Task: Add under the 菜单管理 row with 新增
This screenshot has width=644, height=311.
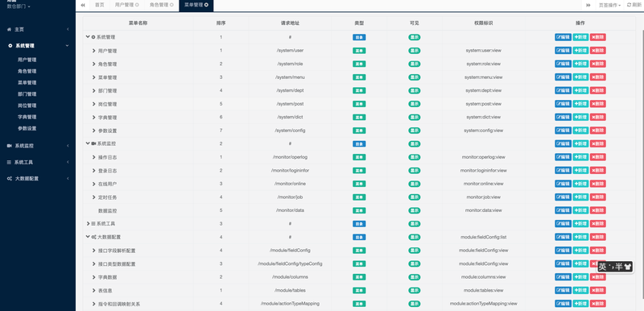Action: [x=580, y=77]
